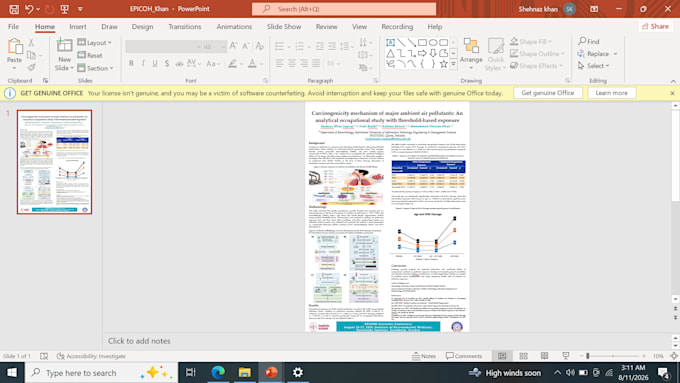The image size is (680, 383).
Task: Switch to Slide Sorter view
Action: pyautogui.click(x=523, y=356)
